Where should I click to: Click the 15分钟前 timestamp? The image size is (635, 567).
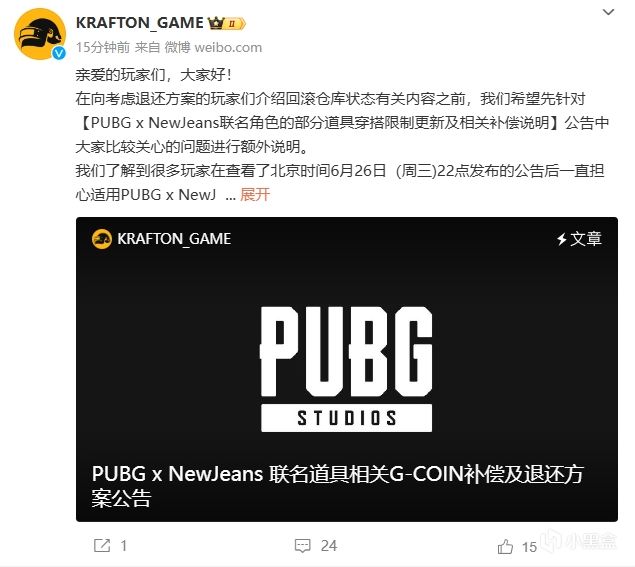click(102, 47)
